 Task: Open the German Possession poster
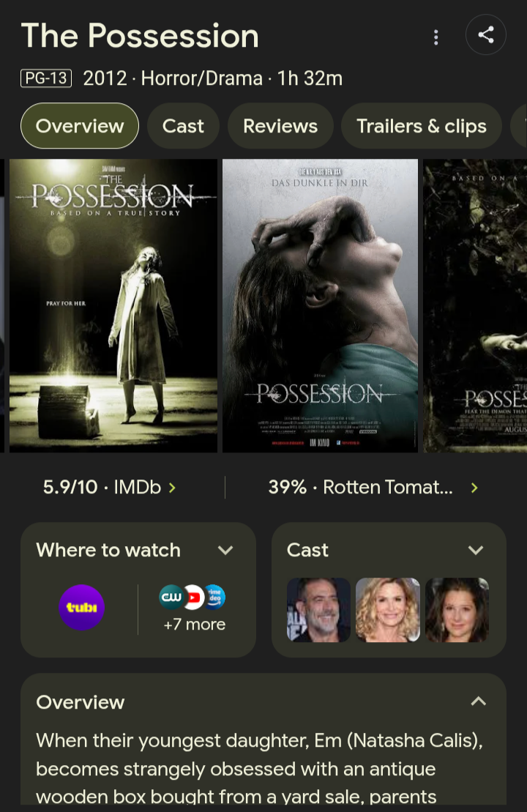pos(320,305)
